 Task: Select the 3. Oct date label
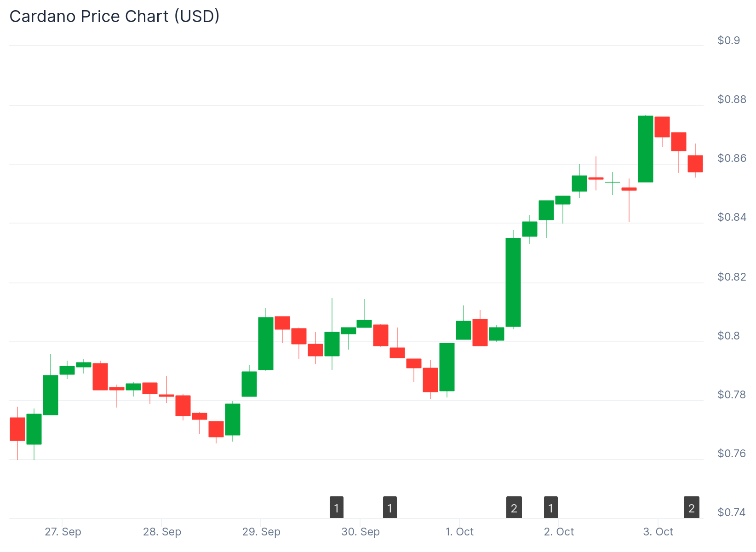tap(658, 532)
